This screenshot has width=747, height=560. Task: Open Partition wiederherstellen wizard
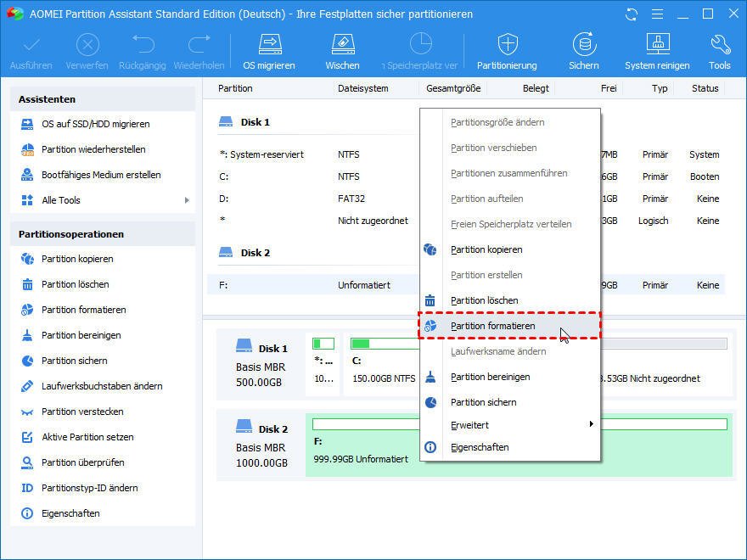(93, 149)
